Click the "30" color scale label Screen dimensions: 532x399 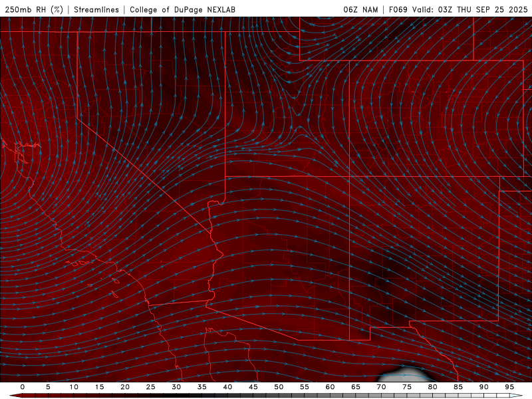(176, 387)
